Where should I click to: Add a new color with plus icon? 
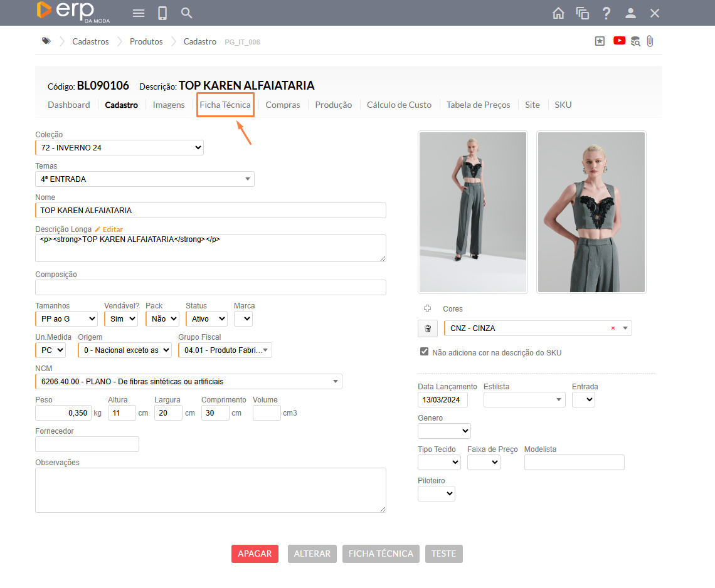click(x=428, y=308)
